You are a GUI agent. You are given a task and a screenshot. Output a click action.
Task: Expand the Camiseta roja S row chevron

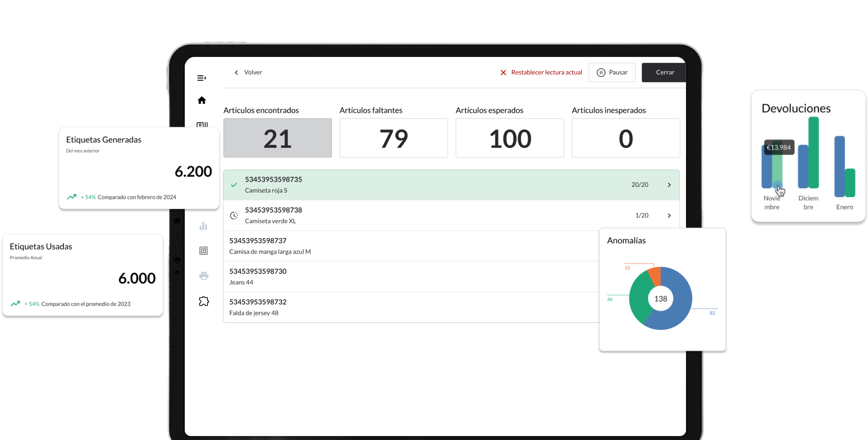point(669,185)
